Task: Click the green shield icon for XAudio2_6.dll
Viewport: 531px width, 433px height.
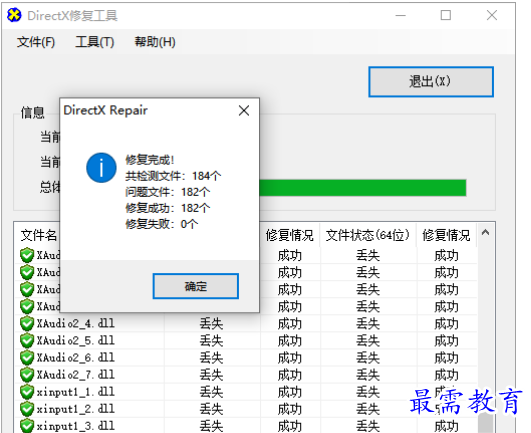Action: coord(27,358)
